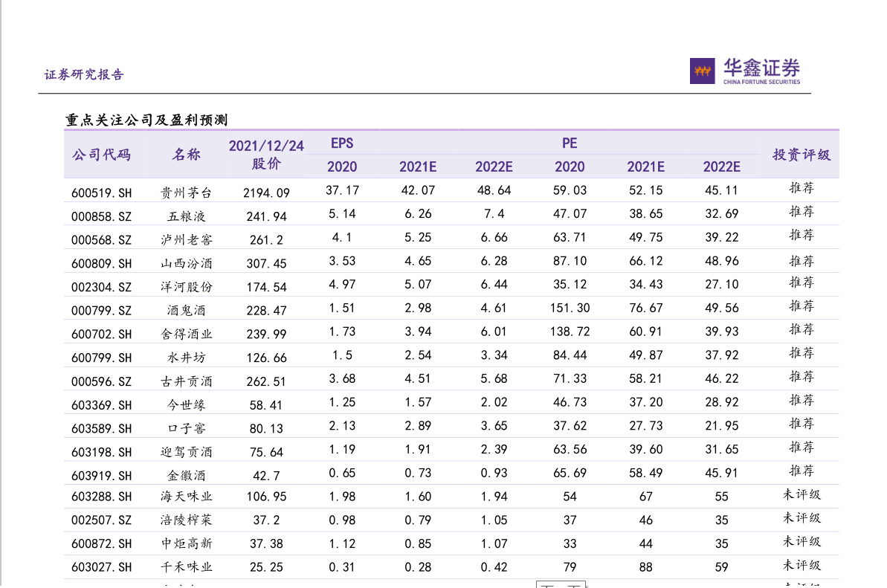
Task: Select the header text 证券研究报告
Action: pos(84,74)
